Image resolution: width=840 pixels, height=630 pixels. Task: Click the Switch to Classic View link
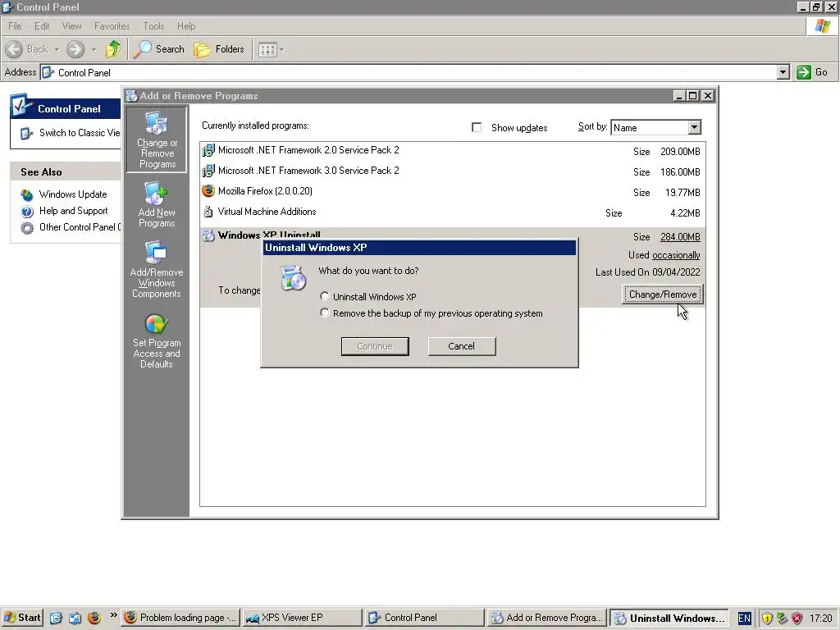[80, 133]
